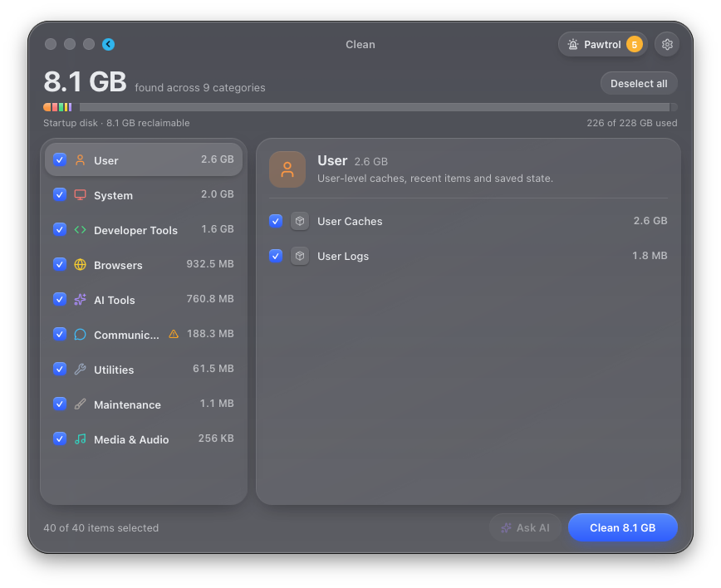This screenshot has width=721, height=588.
Task: Click the blue back arrow icon
Action: tap(109, 44)
